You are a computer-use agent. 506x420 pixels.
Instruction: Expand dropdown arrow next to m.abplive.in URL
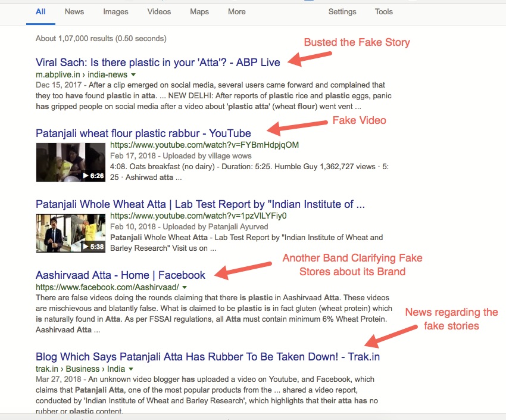pos(133,74)
